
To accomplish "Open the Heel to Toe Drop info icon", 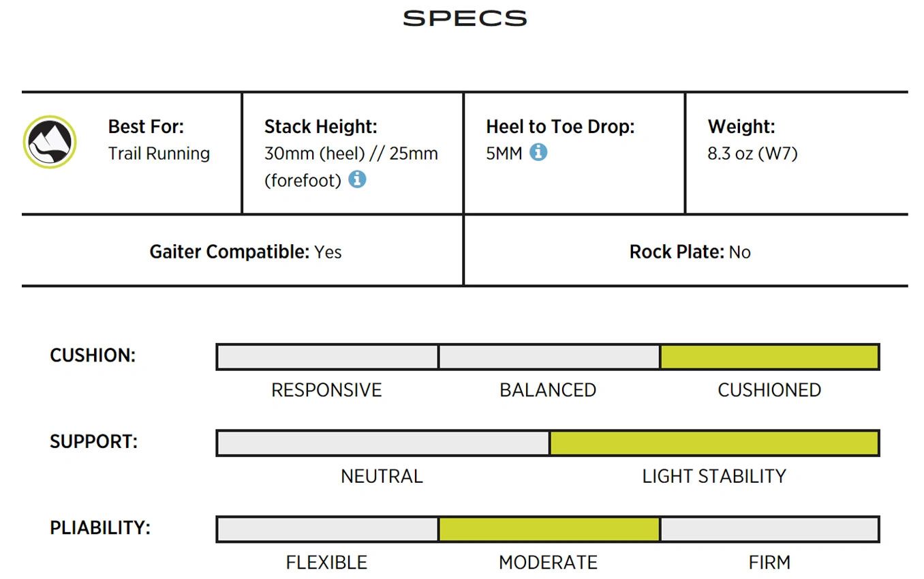I will [538, 151].
